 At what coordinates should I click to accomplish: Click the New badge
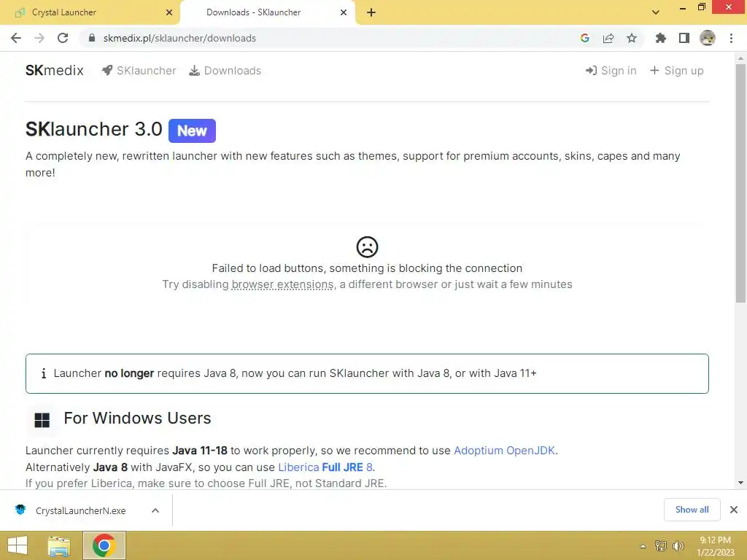point(192,131)
